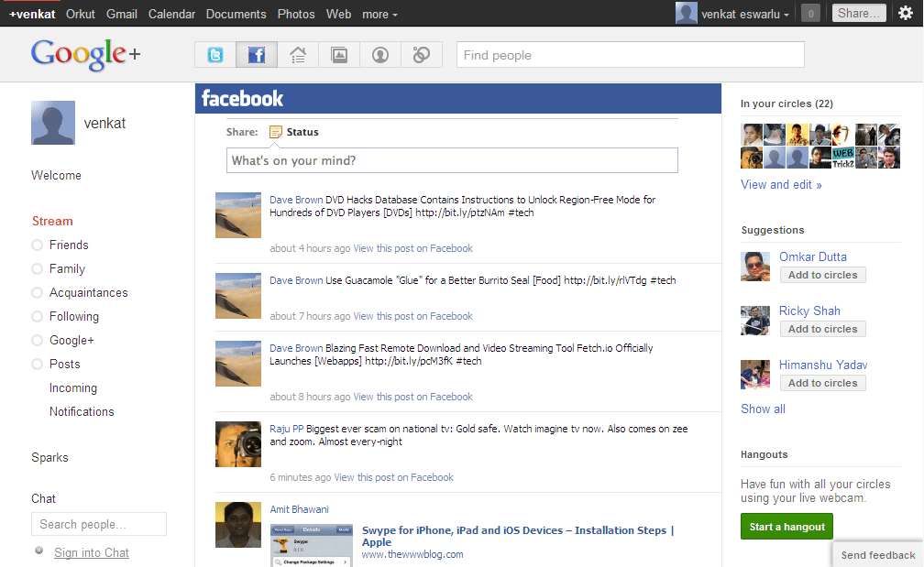Viewport: 924px width, 567px height.
Task: Open +venkat in top bar
Action: (32, 14)
